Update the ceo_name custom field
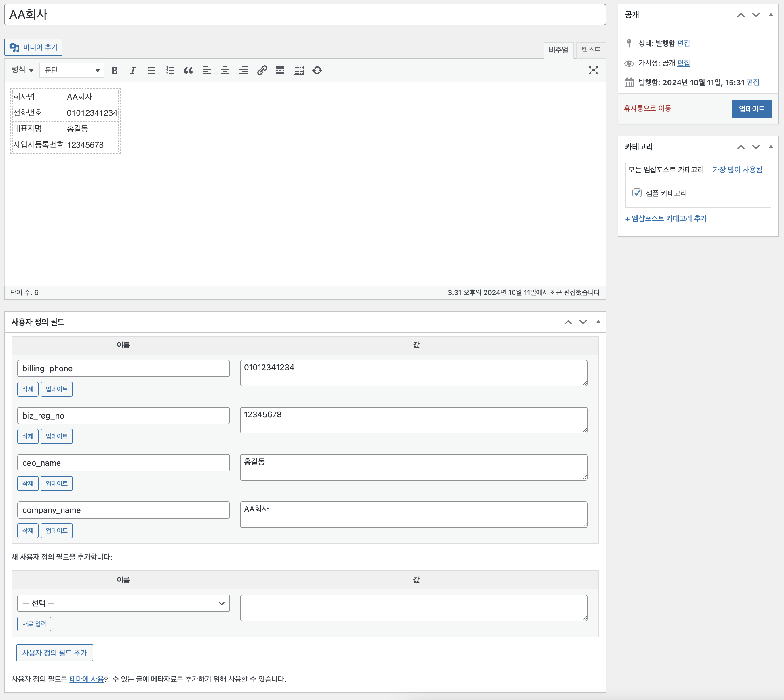The image size is (784, 700). click(x=56, y=484)
